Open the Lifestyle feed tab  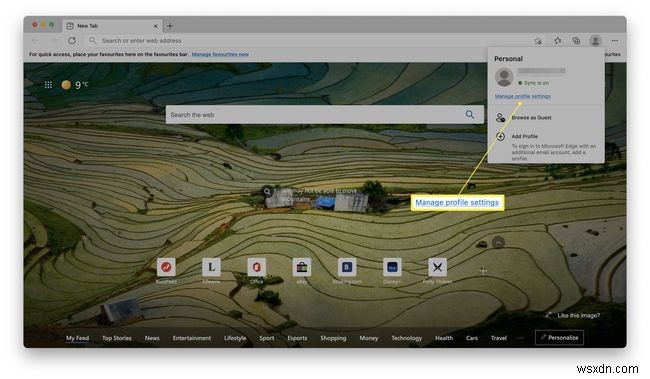coord(235,338)
